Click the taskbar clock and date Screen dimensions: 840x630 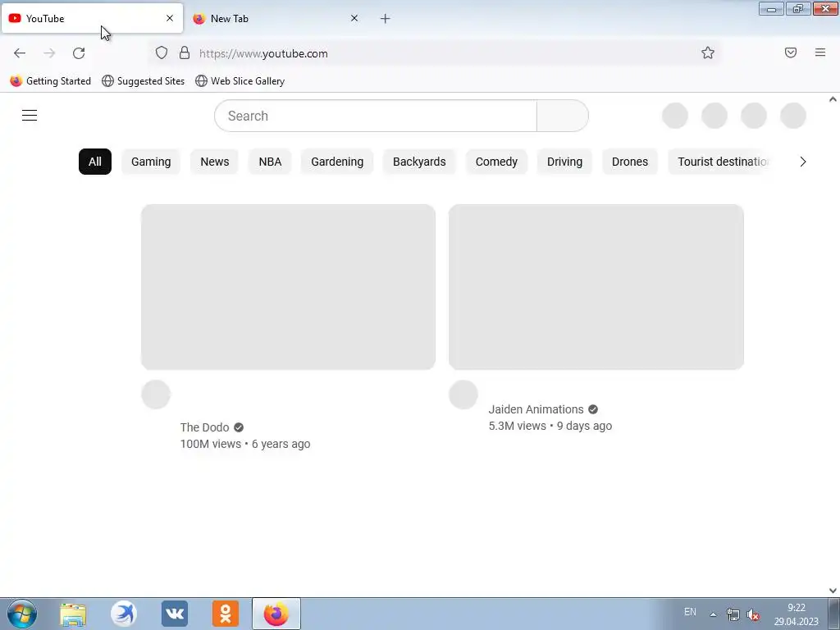pyautogui.click(x=796, y=614)
